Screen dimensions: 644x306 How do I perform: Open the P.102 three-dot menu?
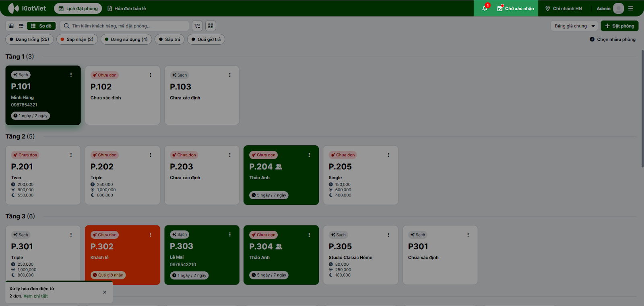coord(151,75)
